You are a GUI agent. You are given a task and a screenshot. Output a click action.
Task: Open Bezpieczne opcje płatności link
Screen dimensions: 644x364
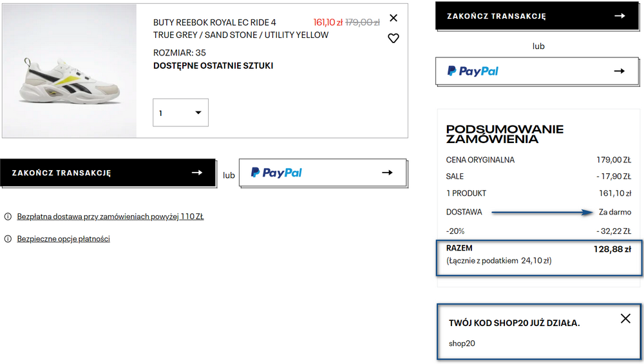[x=63, y=239]
